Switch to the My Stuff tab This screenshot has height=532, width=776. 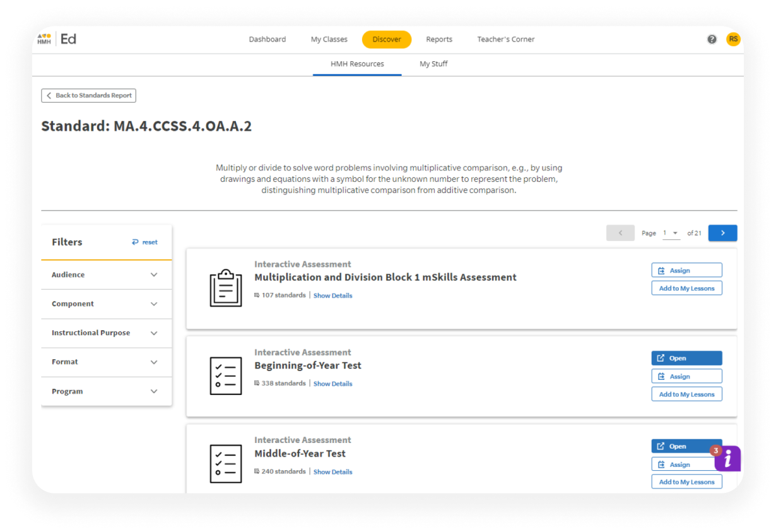(x=433, y=64)
